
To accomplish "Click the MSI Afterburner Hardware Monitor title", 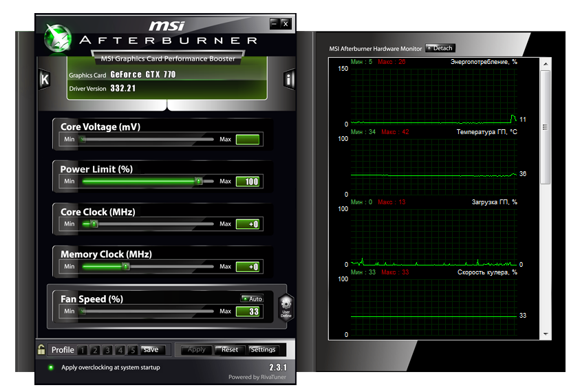I will (x=376, y=48).
